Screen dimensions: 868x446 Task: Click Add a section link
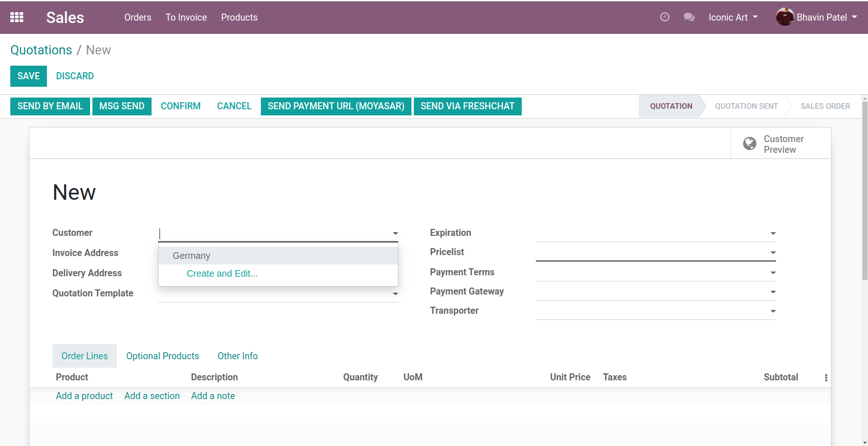(152, 396)
